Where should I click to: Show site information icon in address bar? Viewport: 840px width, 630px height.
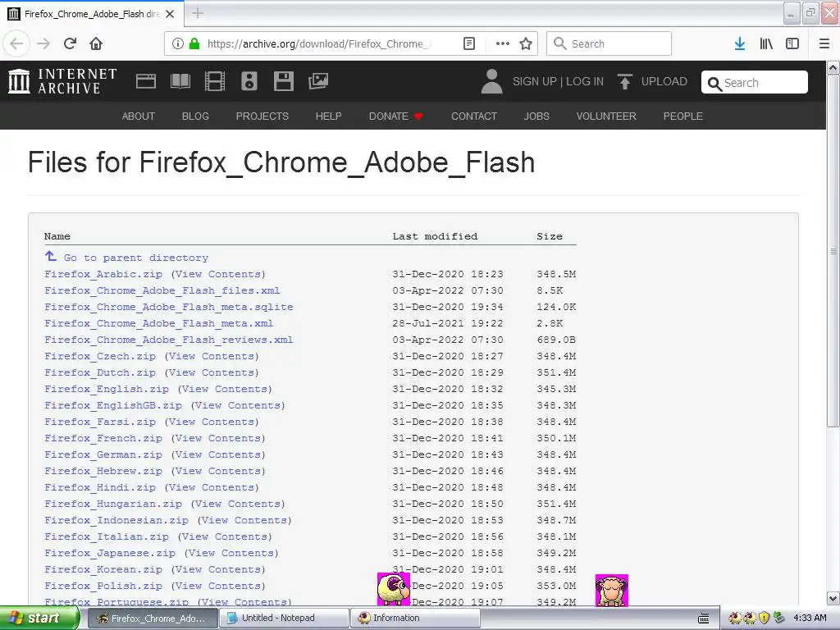[178, 43]
